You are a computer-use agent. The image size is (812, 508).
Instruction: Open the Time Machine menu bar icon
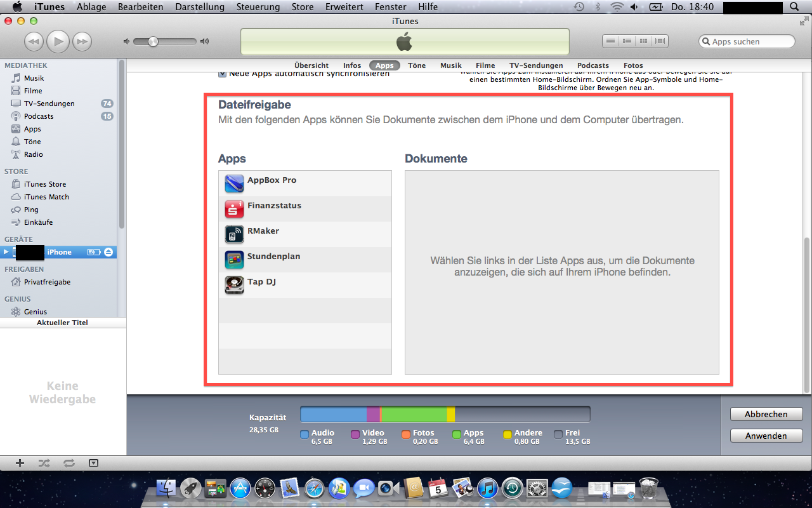point(579,7)
